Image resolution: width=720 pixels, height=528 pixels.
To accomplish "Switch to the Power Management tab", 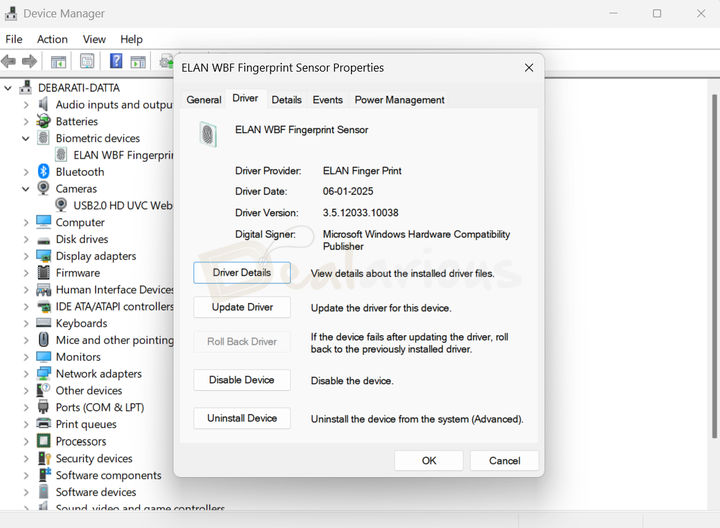I will [399, 100].
